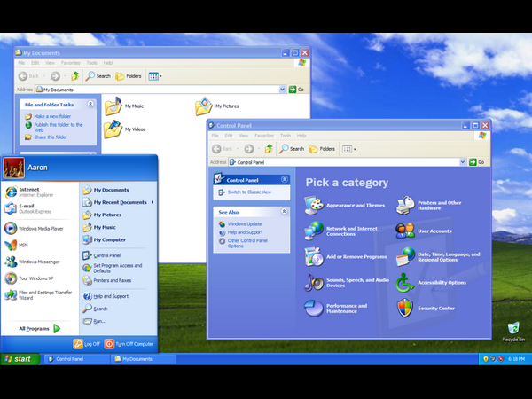Click the system tray clock
Screen dimensions: 532x399
pos(516,359)
